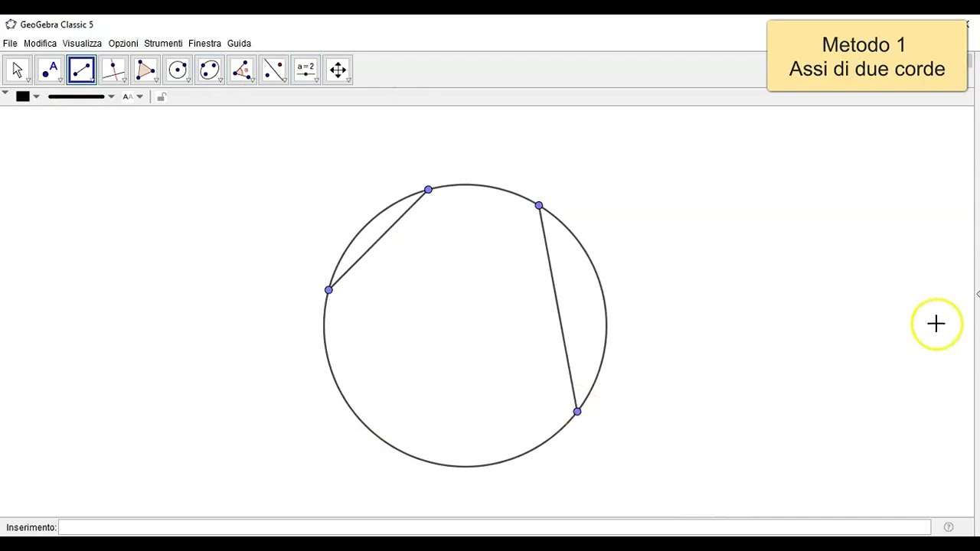Open the Modifica menu
Viewport: 980px width, 551px height.
pyautogui.click(x=40, y=44)
